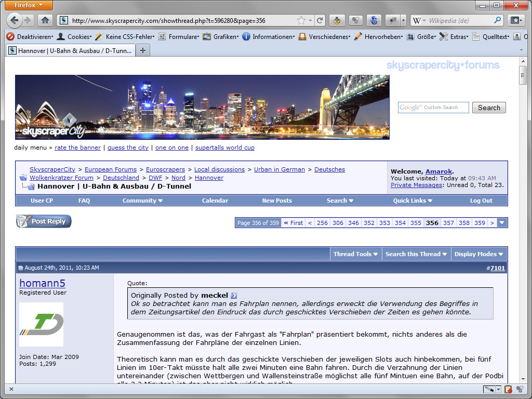View meckel's original post via arrow icon
The width and height of the screenshot is (532, 399).
click(x=234, y=296)
